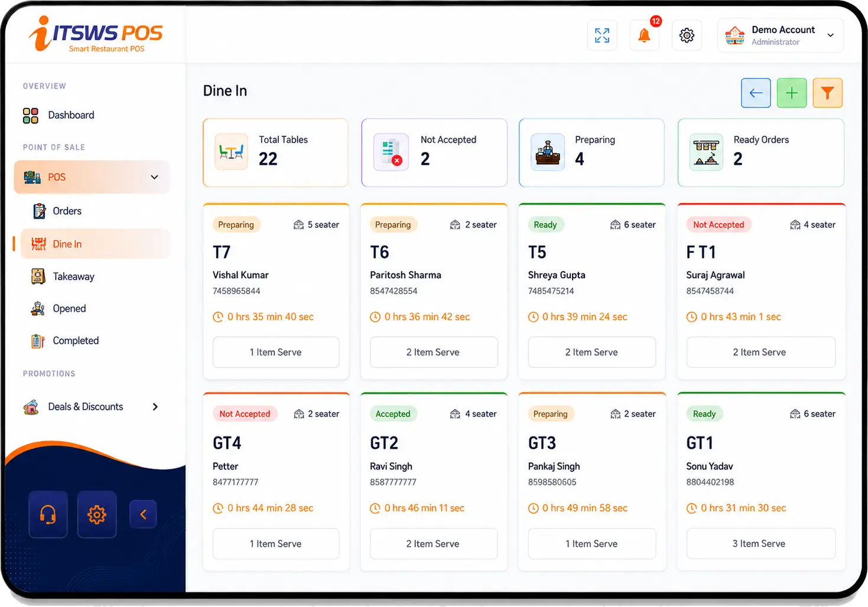Collapse sidebar with left chevron
This screenshot has width=868, height=607.
click(x=143, y=514)
